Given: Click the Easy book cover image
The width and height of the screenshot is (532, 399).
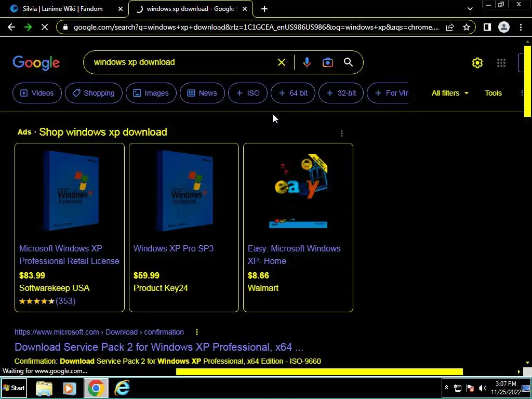Looking at the screenshot, I should tap(298, 191).
